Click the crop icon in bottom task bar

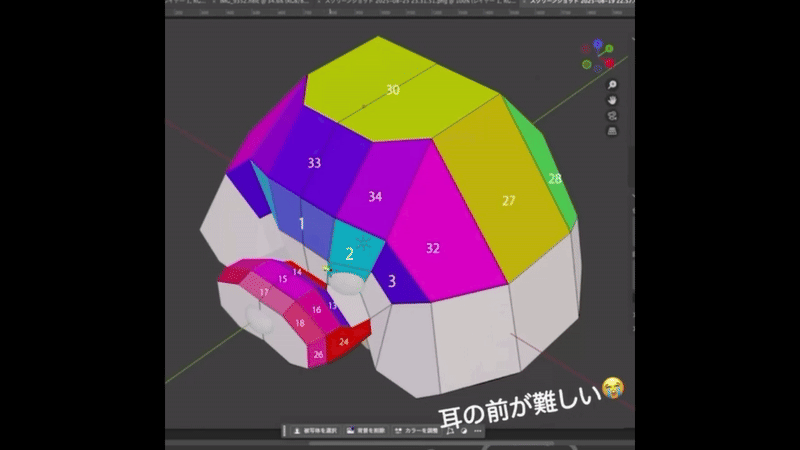point(451,431)
